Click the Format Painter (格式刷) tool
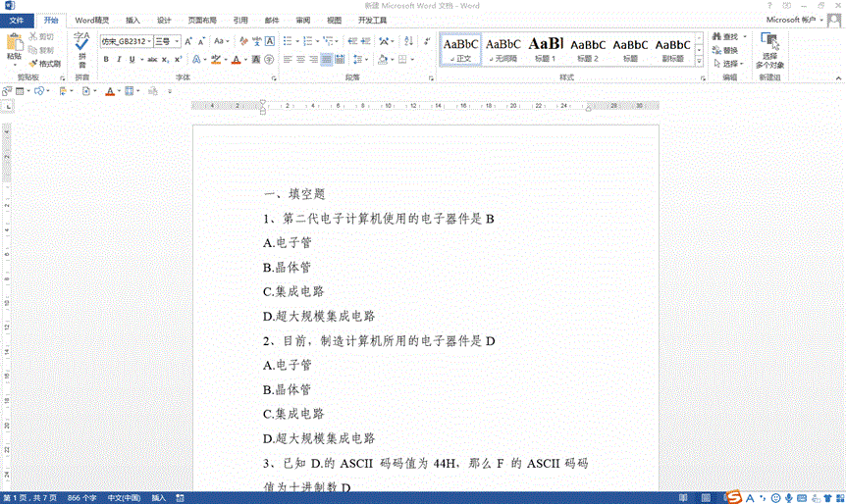Screen dimensions: 846x504 click(x=45, y=63)
